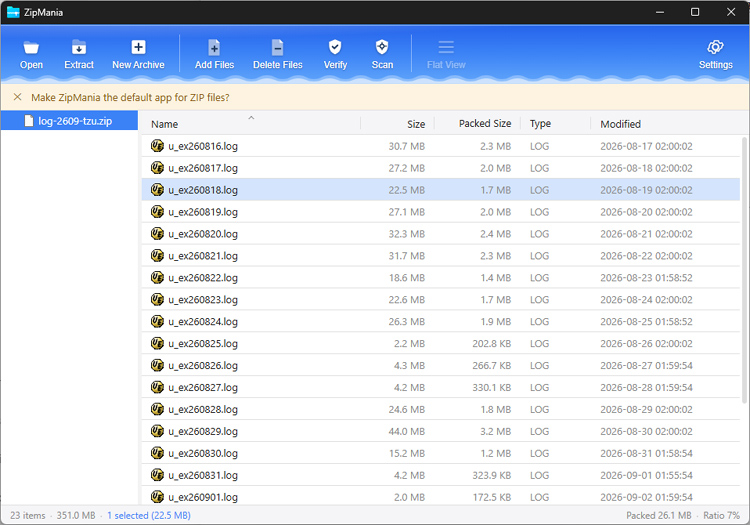Verify the archive with the shield icon

click(335, 47)
